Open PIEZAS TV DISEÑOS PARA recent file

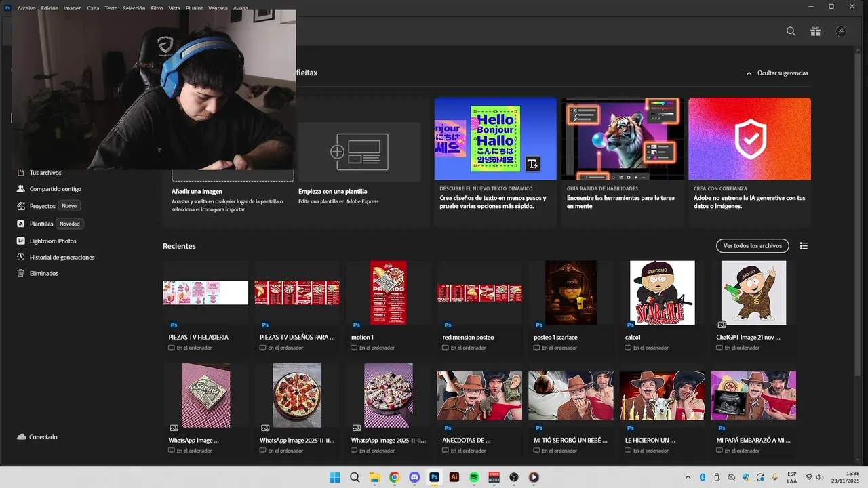[x=297, y=308]
